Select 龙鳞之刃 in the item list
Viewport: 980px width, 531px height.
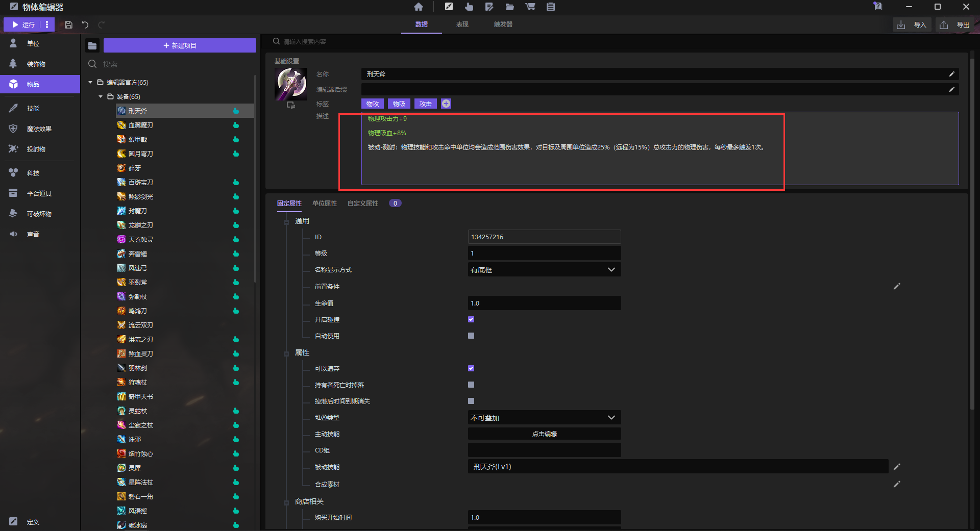tap(140, 225)
